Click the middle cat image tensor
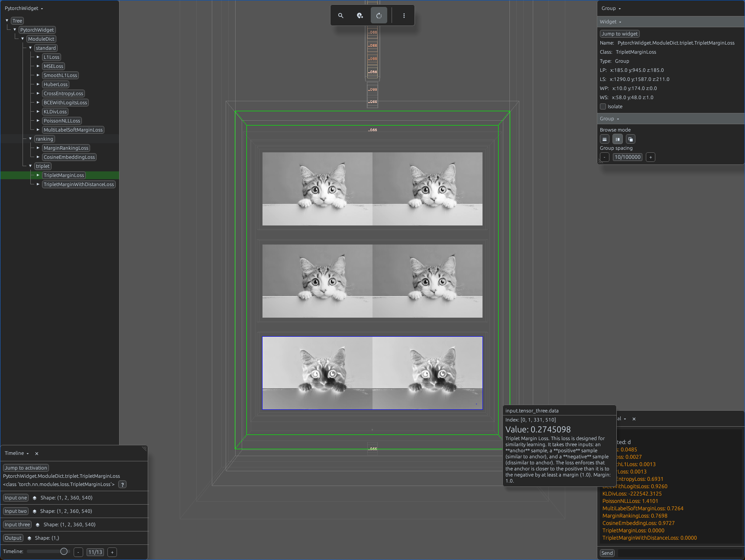The image size is (745, 560). coord(372,281)
